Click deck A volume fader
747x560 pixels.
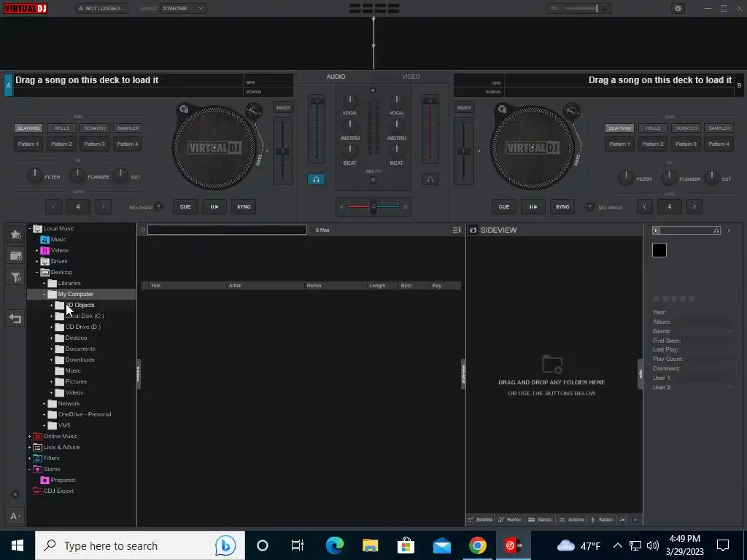tap(317, 101)
